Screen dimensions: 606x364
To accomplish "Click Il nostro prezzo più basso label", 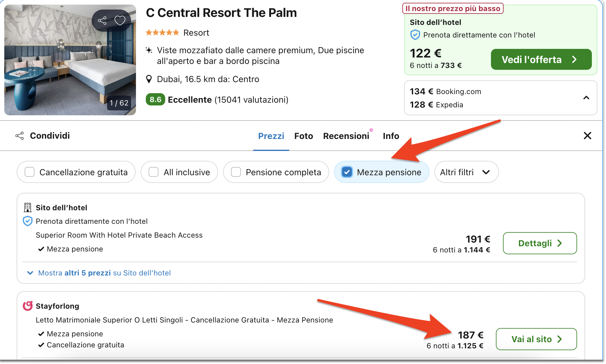I will tap(453, 8).
